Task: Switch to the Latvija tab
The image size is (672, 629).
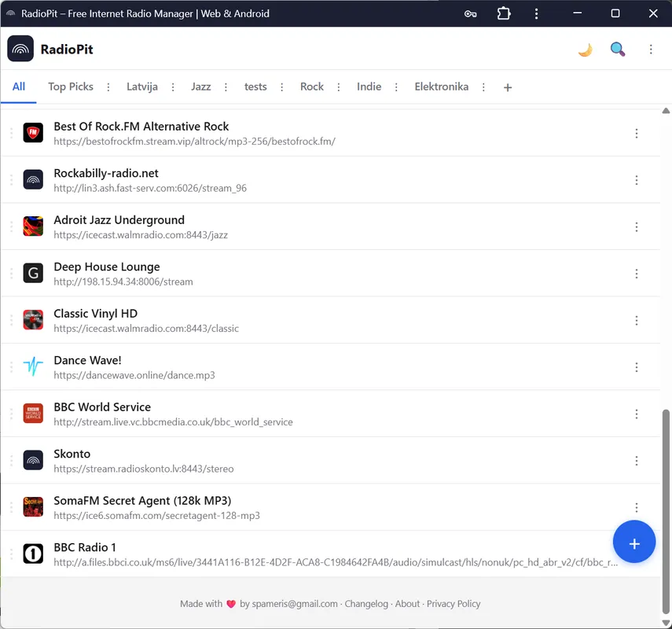Action: click(141, 87)
